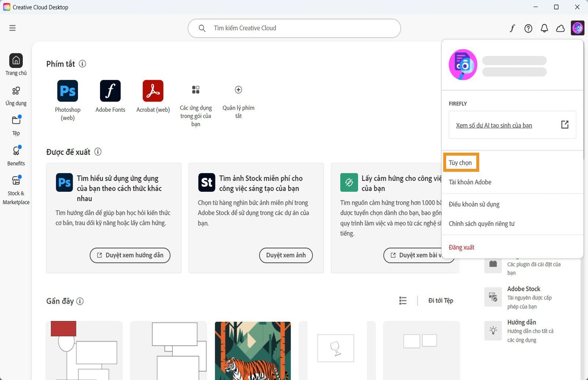Click the green icon on the inspiration card
The height and width of the screenshot is (380, 588).
[349, 182]
